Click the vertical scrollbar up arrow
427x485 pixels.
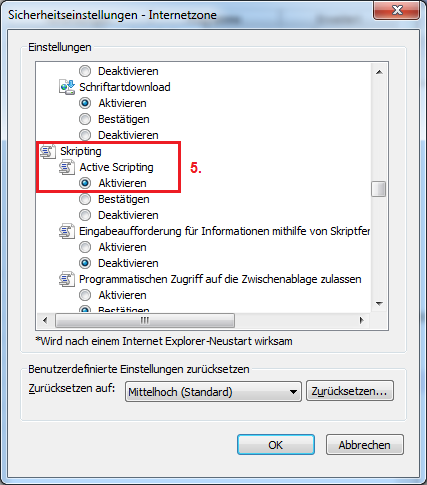(379, 72)
